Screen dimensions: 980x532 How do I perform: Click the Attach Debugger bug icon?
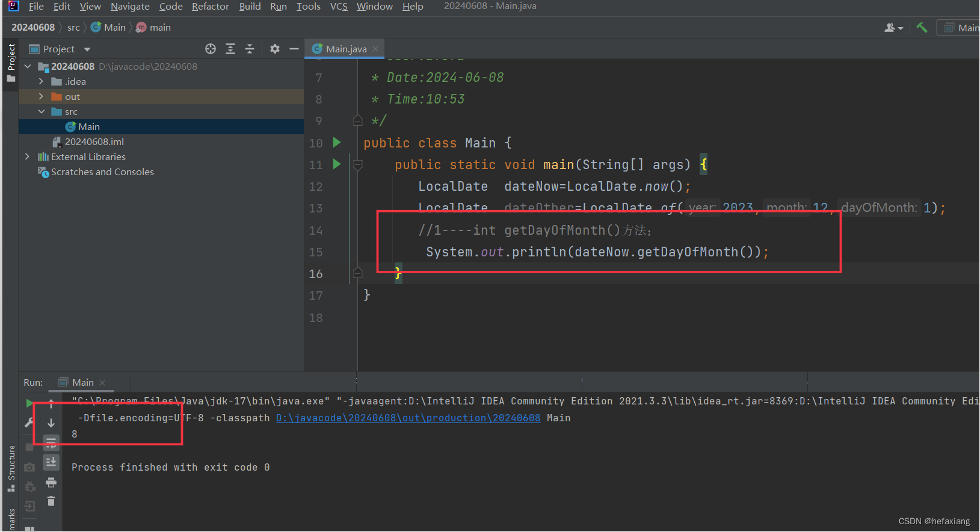(x=29, y=487)
